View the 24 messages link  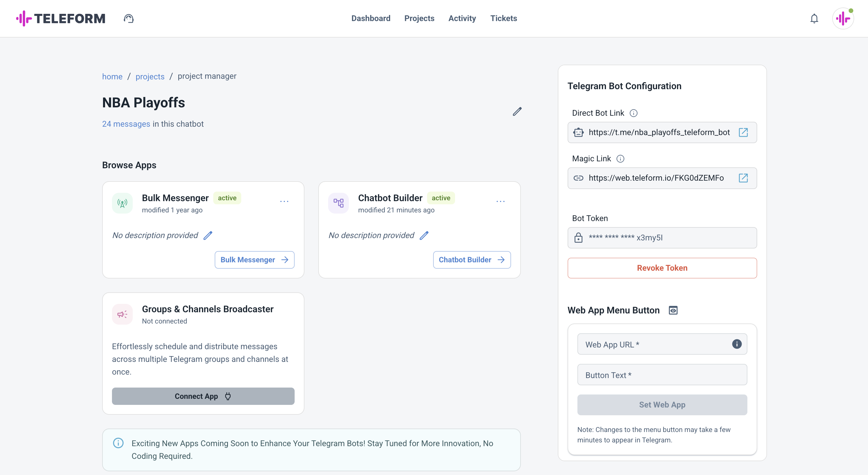(x=126, y=124)
